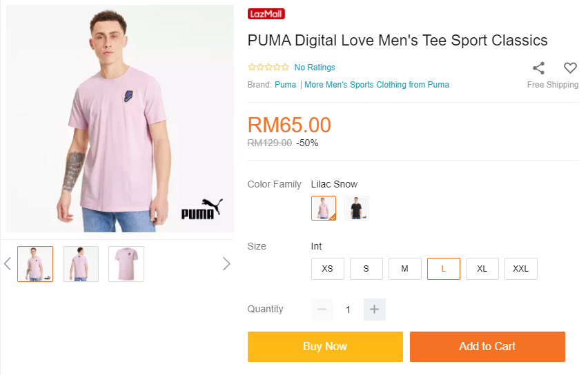Choose size XXL
The image size is (588, 375).
pos(520,269)
